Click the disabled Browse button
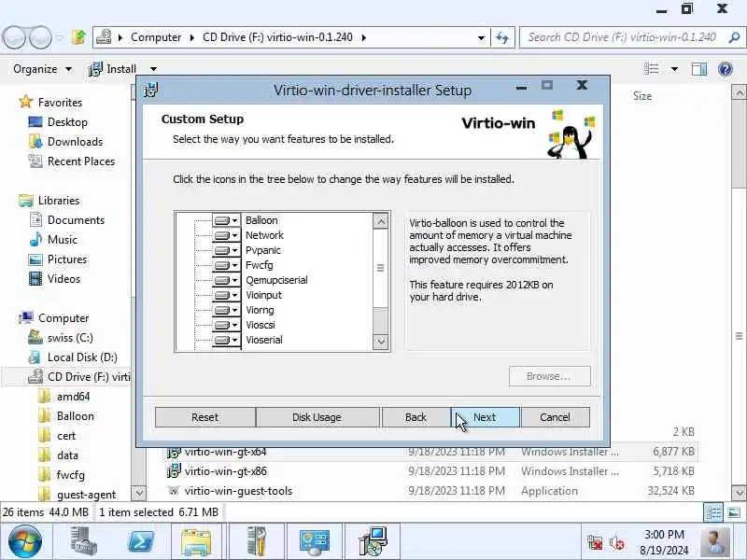The image size is (747, 560). 549,376
